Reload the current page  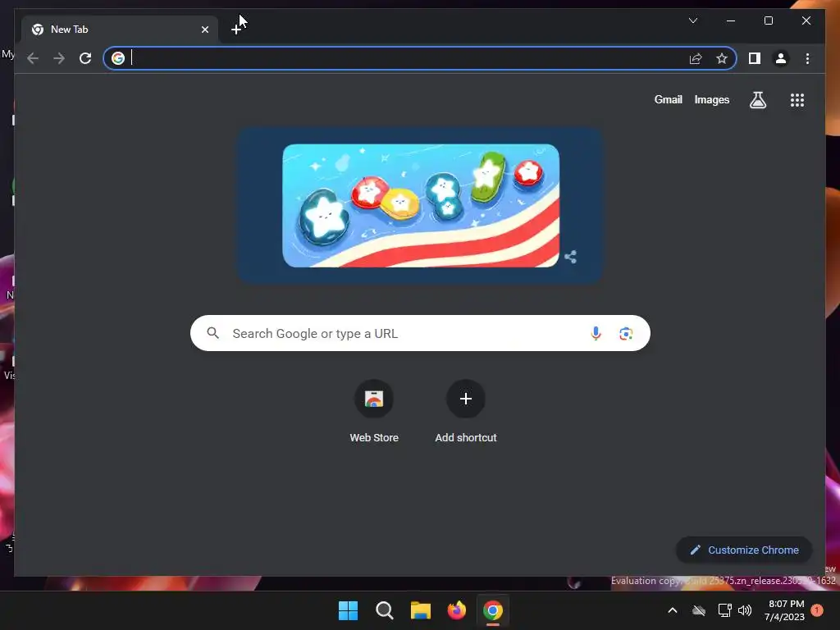tap(85, 58)
